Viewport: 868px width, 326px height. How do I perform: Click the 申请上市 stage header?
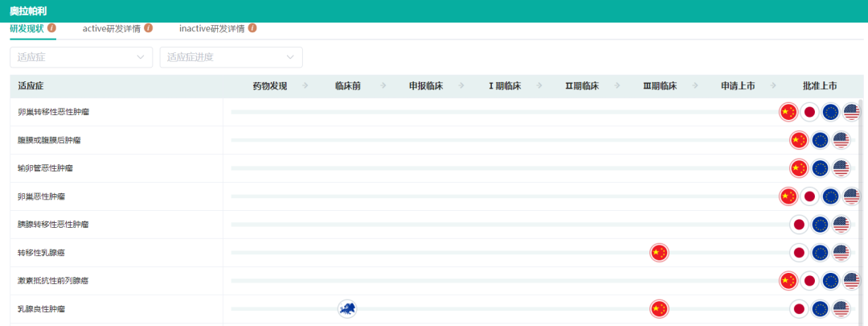pos(738,86)
